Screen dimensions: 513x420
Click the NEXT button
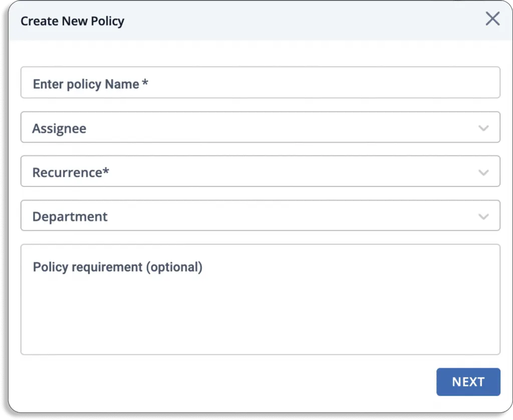pos(468,382)
